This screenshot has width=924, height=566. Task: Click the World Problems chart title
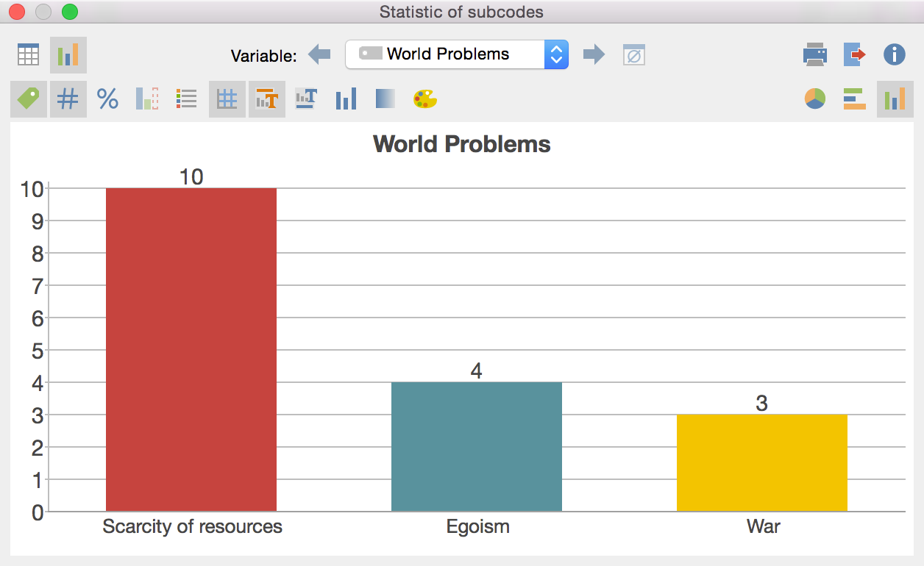[461, 144]
